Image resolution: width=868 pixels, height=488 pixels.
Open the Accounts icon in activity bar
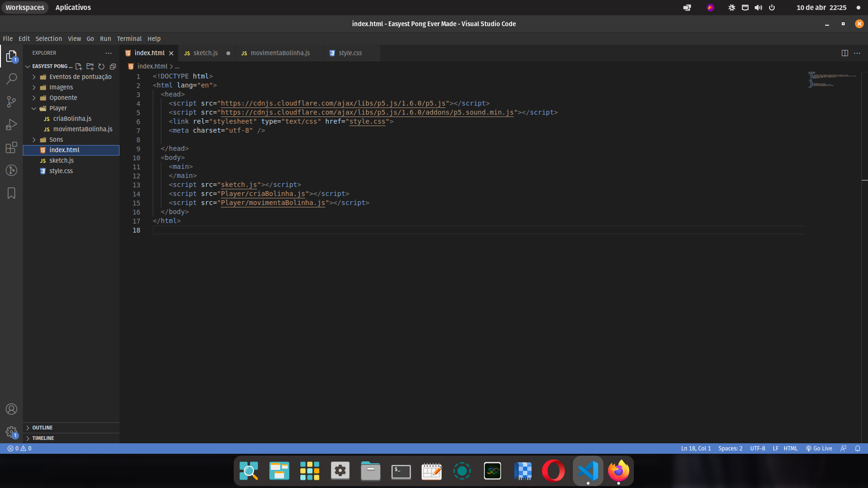point(11,409)
